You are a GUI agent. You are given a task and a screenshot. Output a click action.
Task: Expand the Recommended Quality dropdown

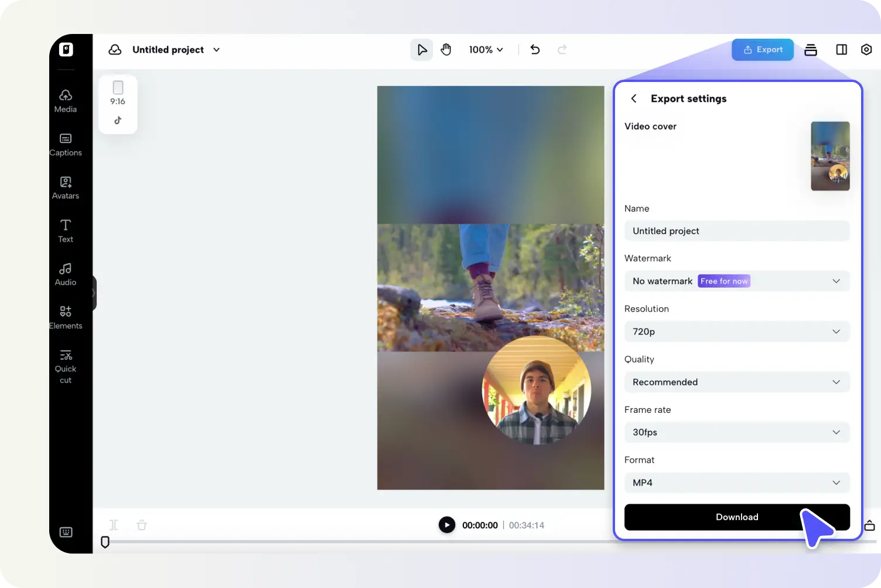tap(737, 382)
